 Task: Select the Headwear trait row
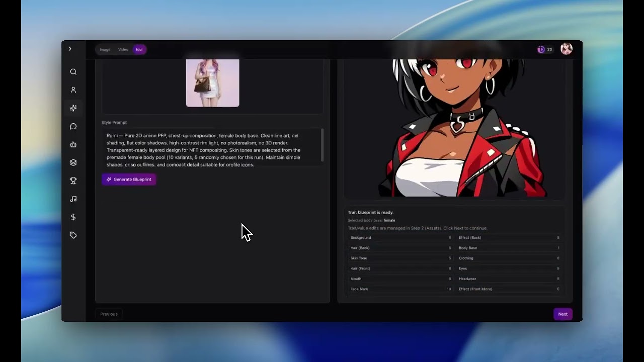[509, 279]
